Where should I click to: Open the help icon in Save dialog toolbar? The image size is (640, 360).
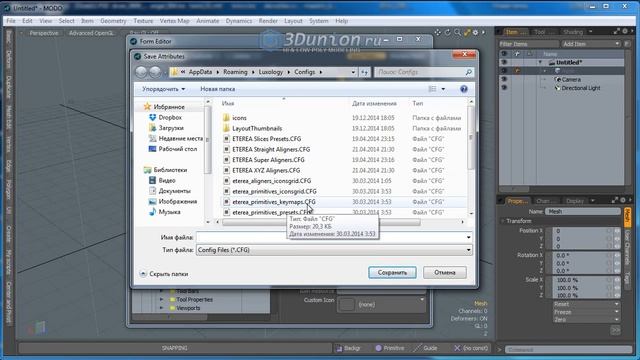464,89
